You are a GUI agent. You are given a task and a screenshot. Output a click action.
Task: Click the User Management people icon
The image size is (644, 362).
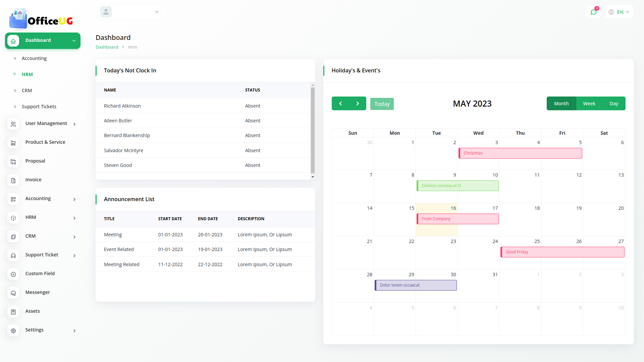point(13,124)
